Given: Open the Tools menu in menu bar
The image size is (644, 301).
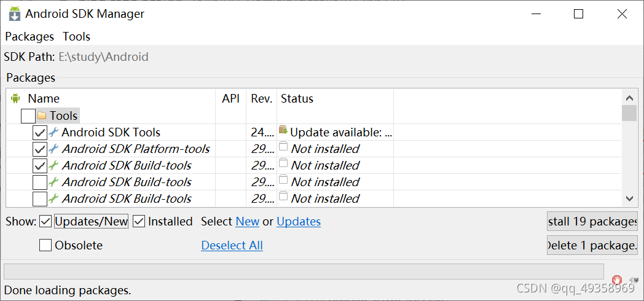Looking at the screenshot, I should click(x=76, y=36).
